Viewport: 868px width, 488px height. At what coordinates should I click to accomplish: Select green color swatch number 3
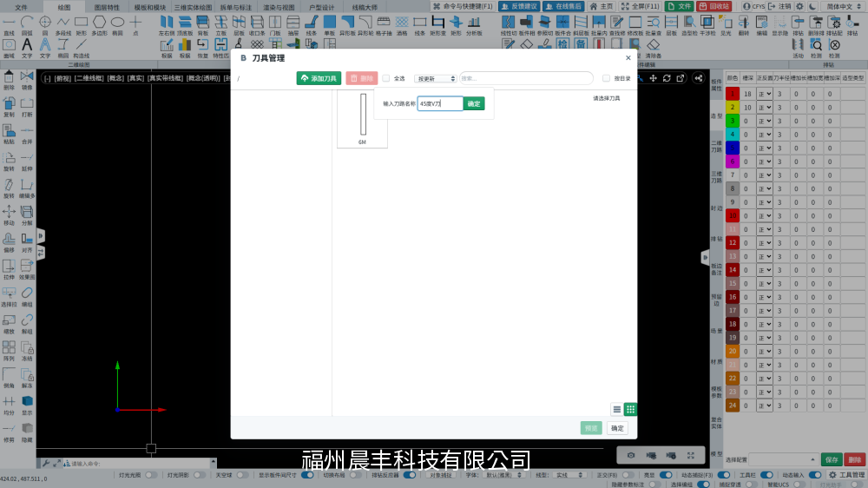732,121
